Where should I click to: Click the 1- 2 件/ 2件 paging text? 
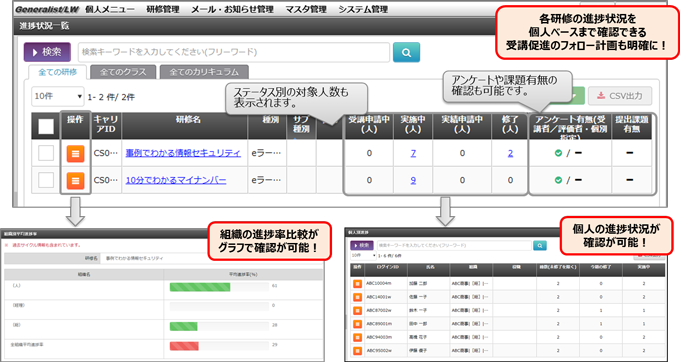pyautogui.click(x=111, y=97)
